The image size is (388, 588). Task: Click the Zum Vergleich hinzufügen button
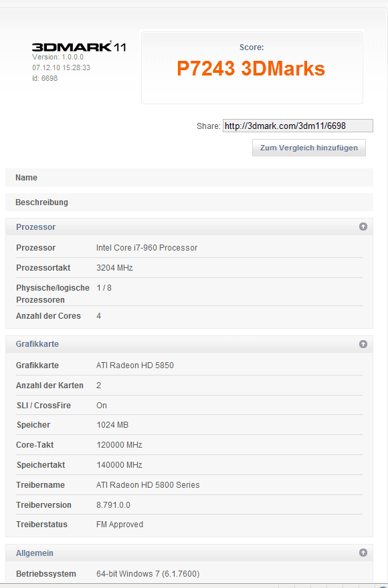[x=309, y=148]
